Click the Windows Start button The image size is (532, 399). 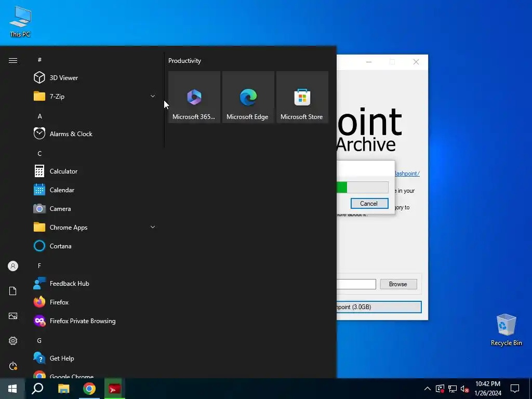12,389
